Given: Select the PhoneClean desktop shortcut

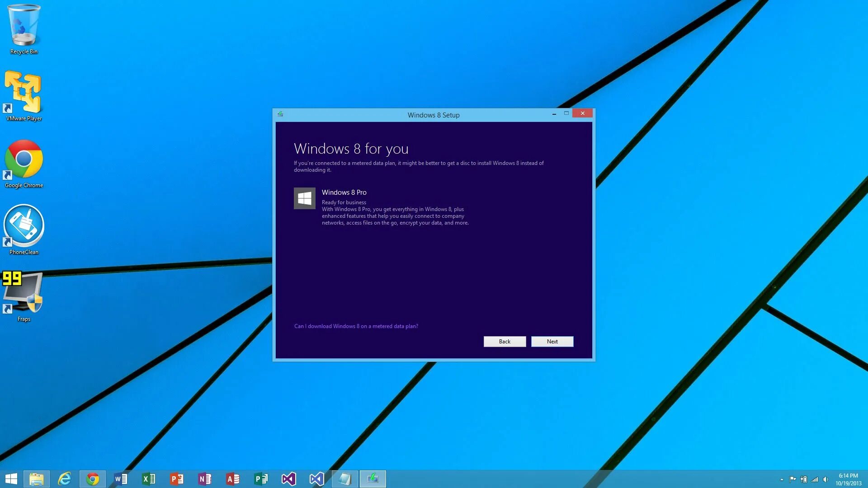Looking at the screenshot, I should point(24,230).
